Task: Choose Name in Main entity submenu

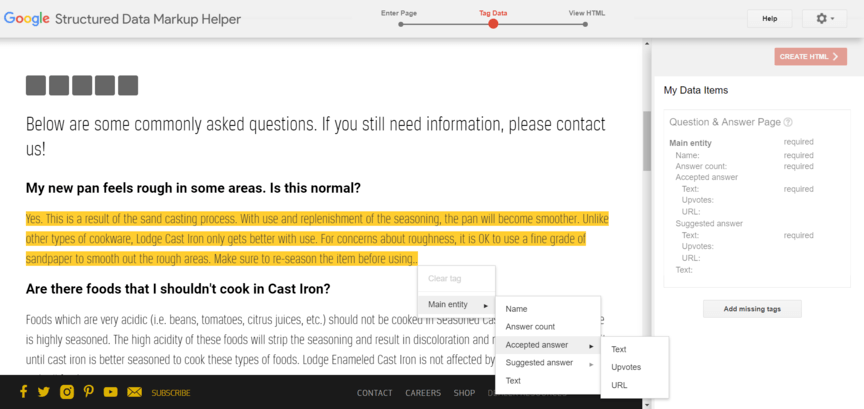Action: (x=548, y=309)
